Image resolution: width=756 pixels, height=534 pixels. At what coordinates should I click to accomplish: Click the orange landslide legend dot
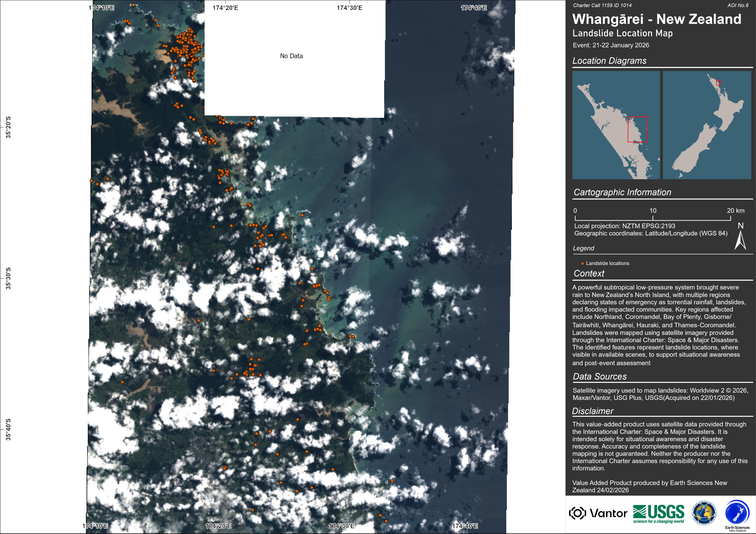tap(582, 264)
